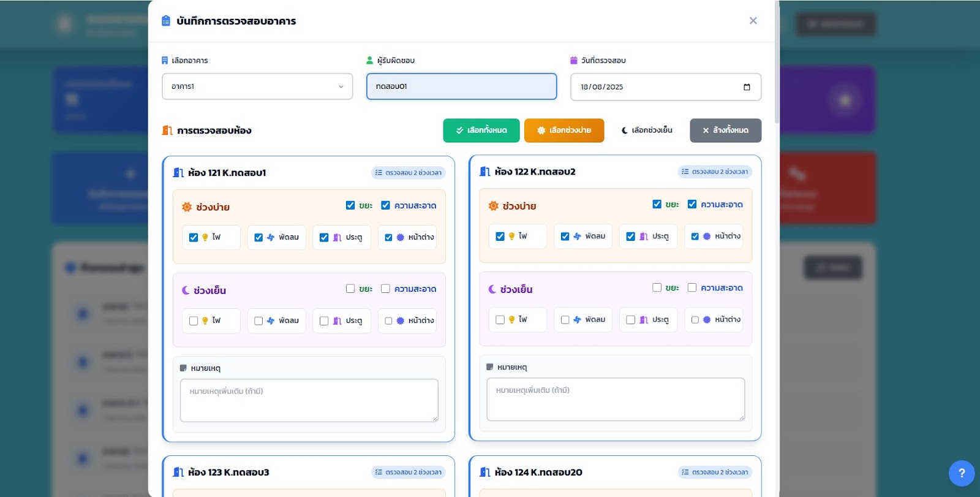Click the light bulb icon in ห้อง 122 ช่วงเย็น
The height and width of the screenshot is (497, 980).
[512, 320]
